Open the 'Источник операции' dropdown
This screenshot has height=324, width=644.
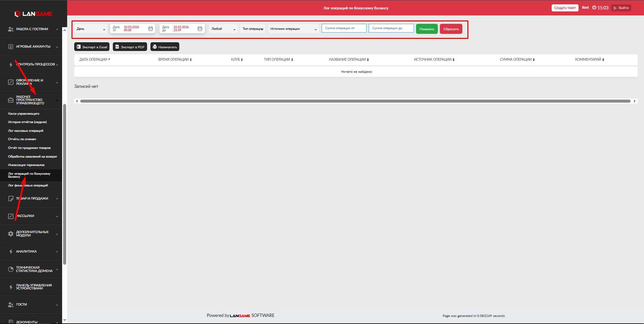coord(293,29)
